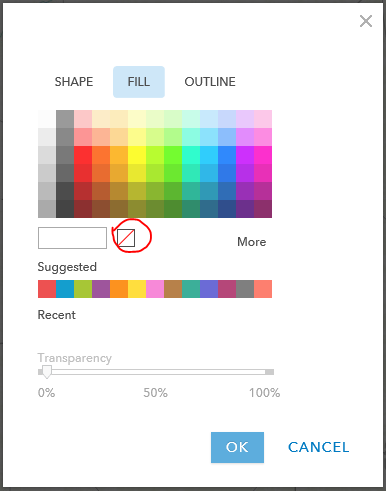Click the current color preview box
386x491 pixels.
(x=72, y=238)
